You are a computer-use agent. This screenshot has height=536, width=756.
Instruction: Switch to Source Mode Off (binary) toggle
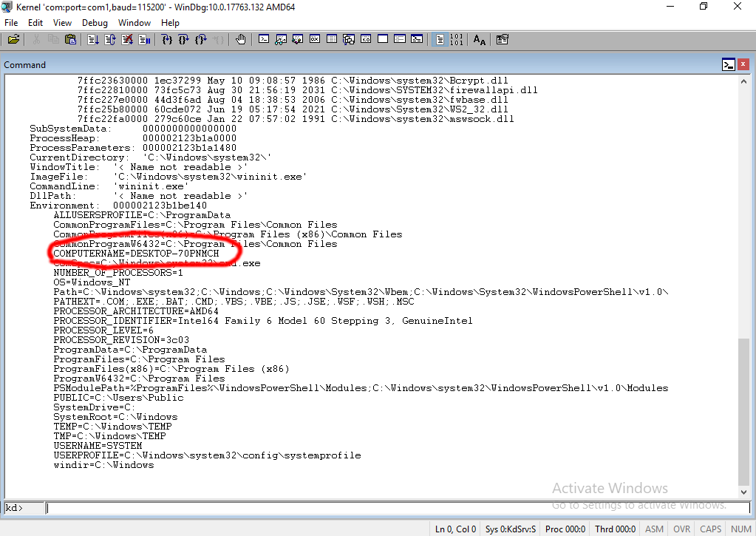pyautogui.click(x=457, y=39)
